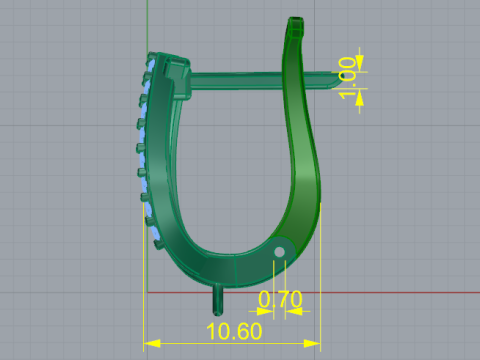Select the 10.60 width dimension text
The image size is (480, 360).
234,331
